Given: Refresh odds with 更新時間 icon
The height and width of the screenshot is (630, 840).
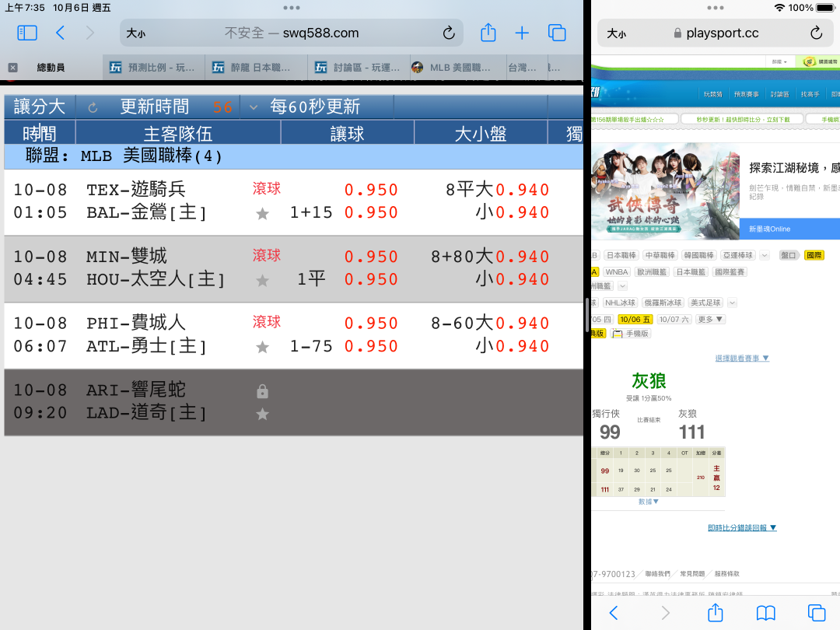Looking at the screenshot, I should [x=93, y=107].
